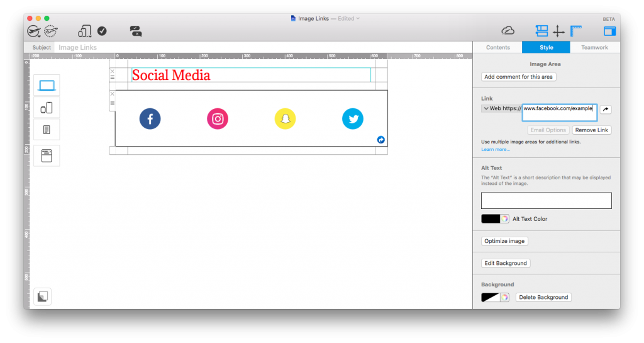
Task: Click the Email Options button
Action: click(548, 130)
